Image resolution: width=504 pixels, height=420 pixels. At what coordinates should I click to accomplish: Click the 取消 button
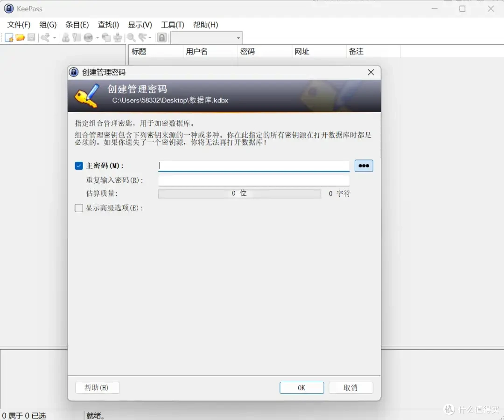[x=350, y=387]
